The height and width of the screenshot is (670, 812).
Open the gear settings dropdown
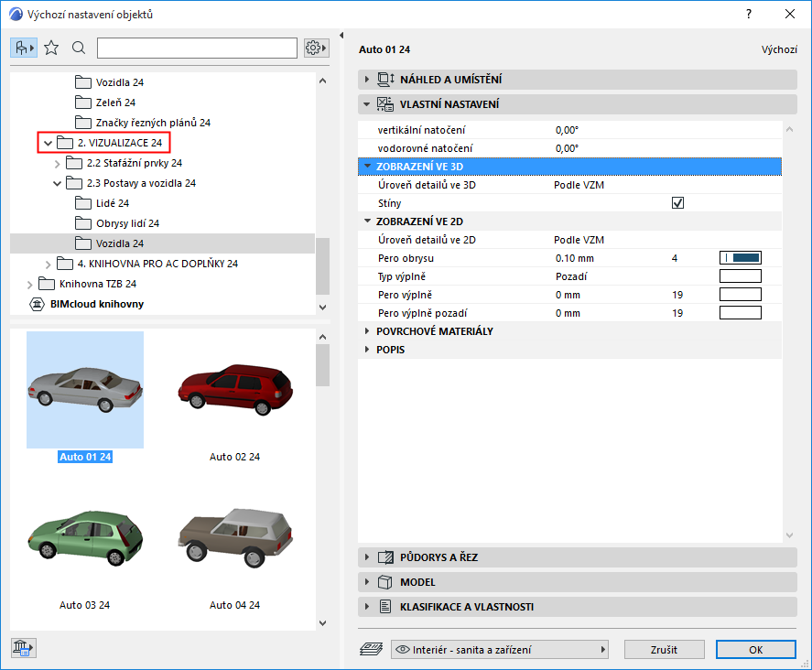pos(316,48)
